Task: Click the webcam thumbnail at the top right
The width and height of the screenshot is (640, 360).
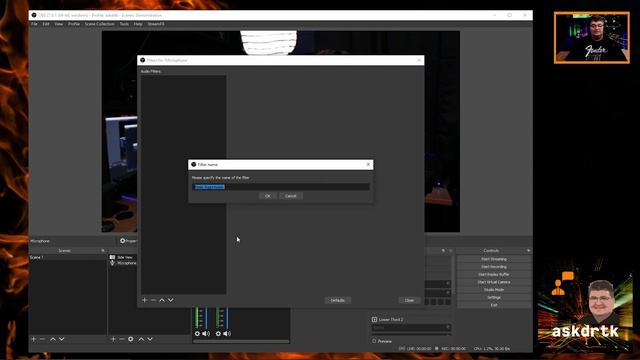Action: point(591,38)
